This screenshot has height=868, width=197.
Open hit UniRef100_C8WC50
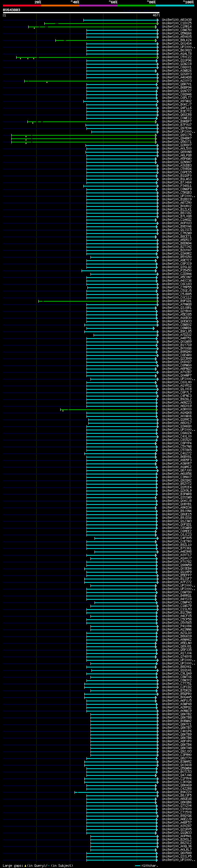(177, 30)
